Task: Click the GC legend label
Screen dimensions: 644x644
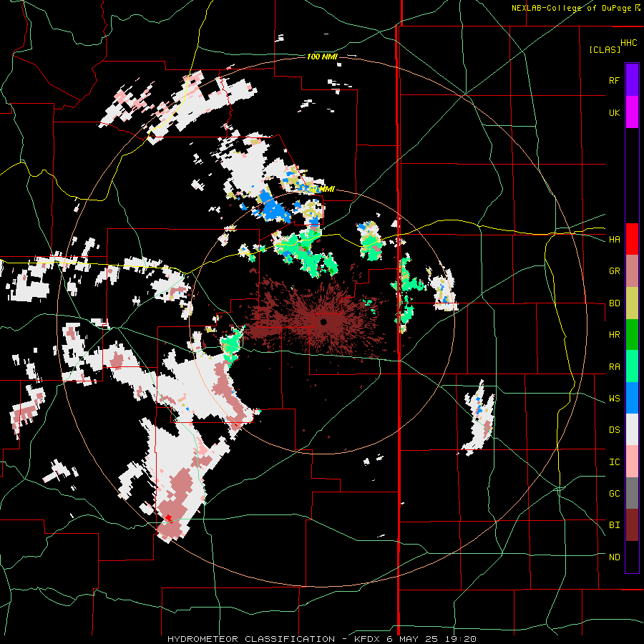Action: (x=614, y=494)
